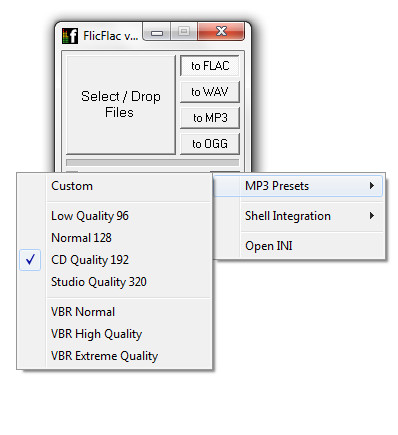Click the disabled maximize button of FlicFlac
The height and width of the screenshot is (435, 398).
(x=184, y=32)
